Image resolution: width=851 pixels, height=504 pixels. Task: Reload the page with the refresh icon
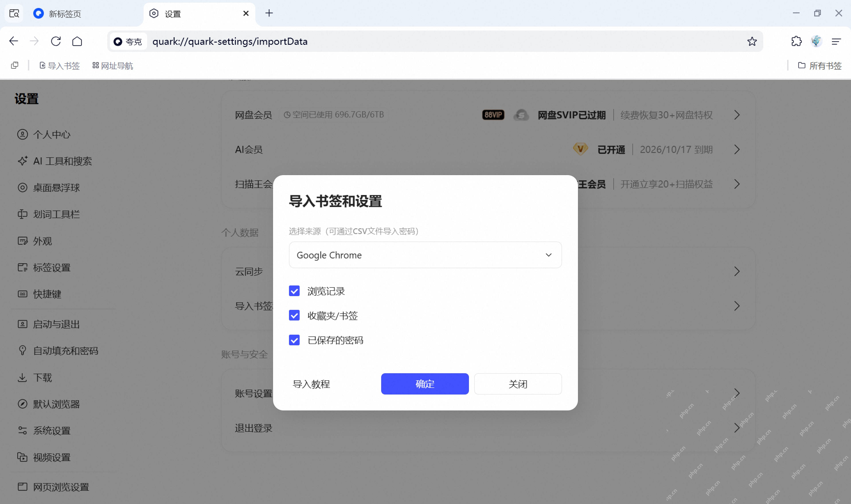pos(56,41)
